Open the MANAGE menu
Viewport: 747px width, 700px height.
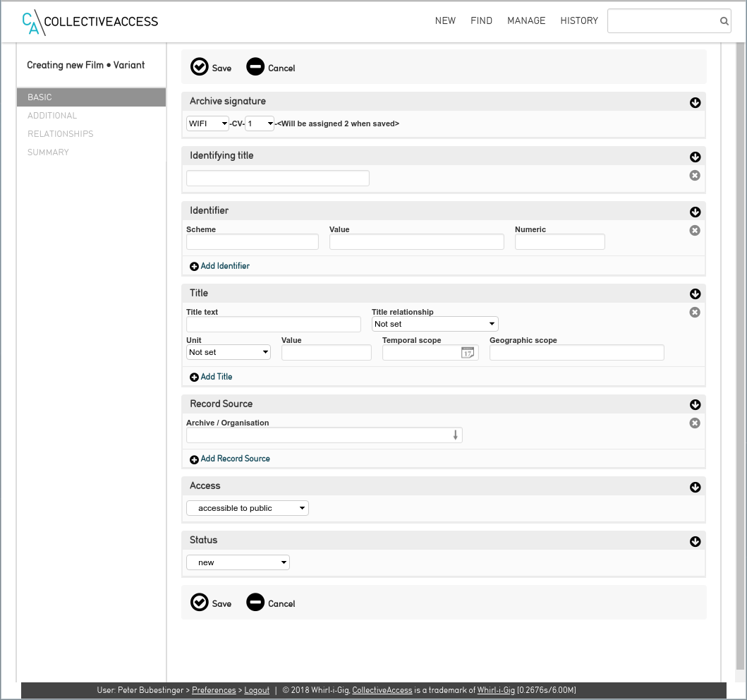point(526,21)
